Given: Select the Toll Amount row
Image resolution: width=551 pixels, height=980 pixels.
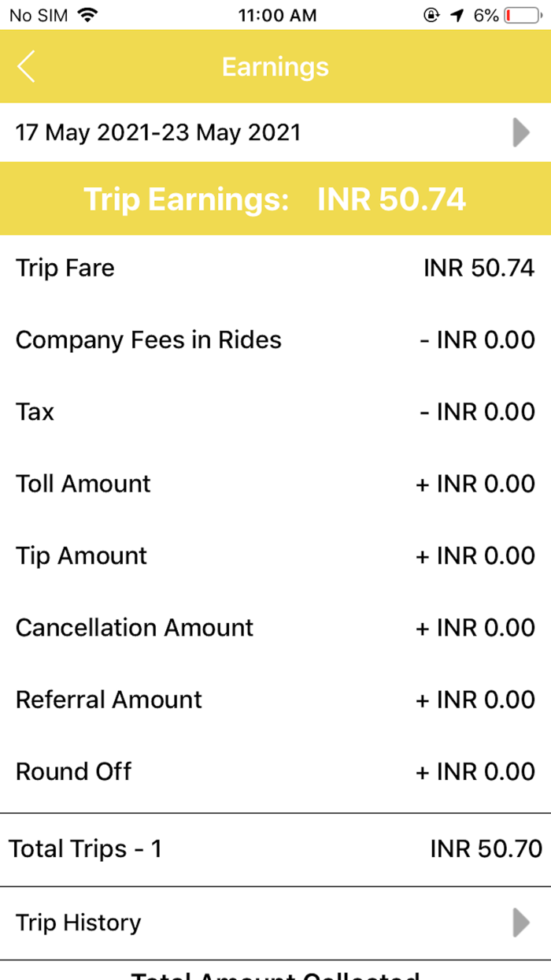Looking at the screenshot, I should click(275, 484).
